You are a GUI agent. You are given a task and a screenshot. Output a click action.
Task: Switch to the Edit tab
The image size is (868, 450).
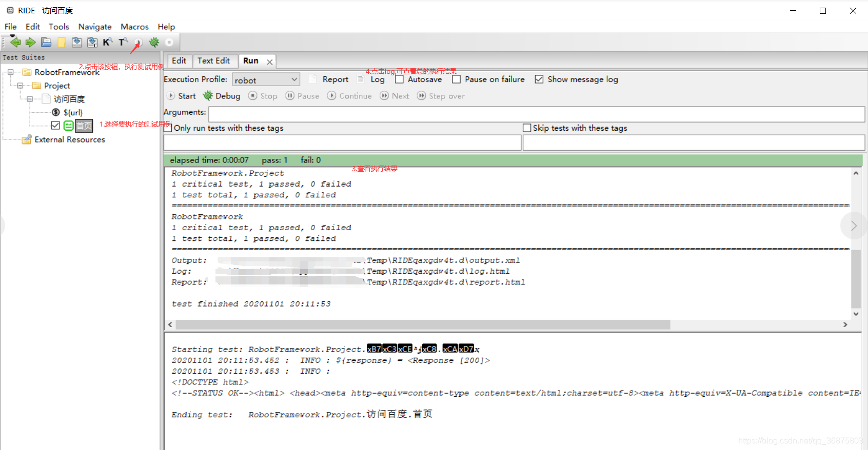coord(179,60)
